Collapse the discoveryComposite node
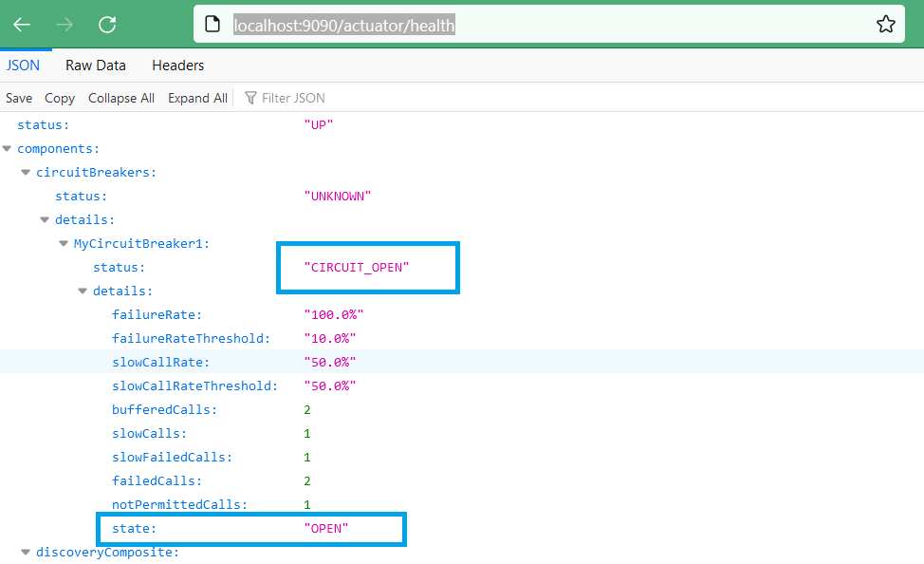Viewport: 924px width, 564px height. pyautogui.click(x=26, y=553)
